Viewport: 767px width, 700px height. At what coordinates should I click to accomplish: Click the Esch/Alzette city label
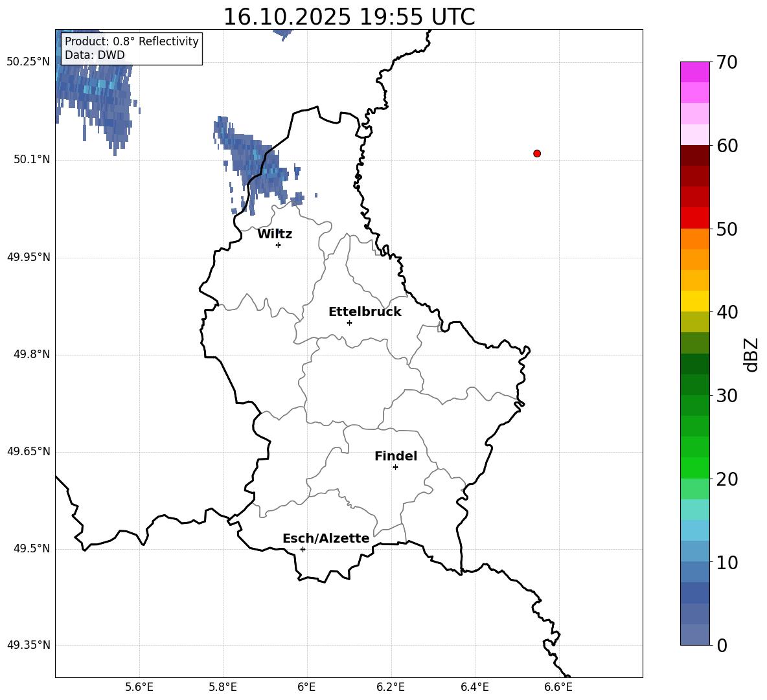click(326, 538)
